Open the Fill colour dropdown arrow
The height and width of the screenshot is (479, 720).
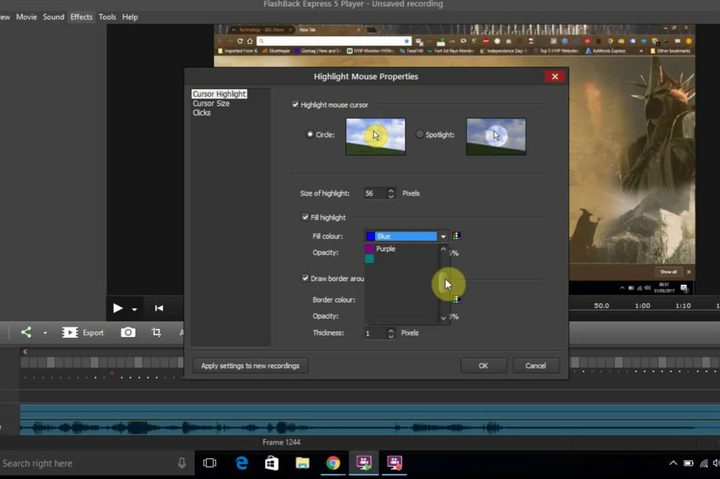[443, 237]
